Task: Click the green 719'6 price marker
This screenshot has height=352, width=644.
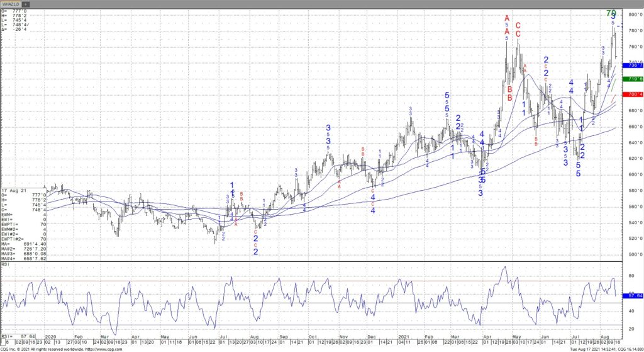Action: pyautogui.click(x=633, y=79)
